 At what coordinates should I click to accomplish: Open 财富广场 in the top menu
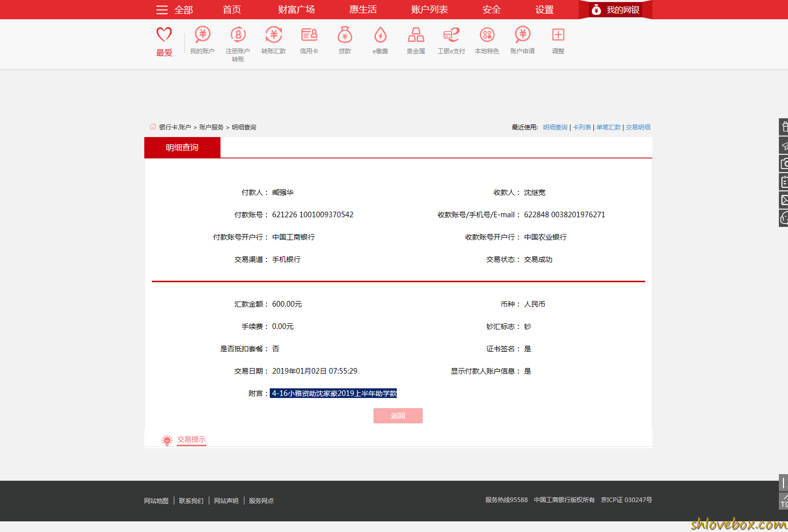(x=296, y=10)
